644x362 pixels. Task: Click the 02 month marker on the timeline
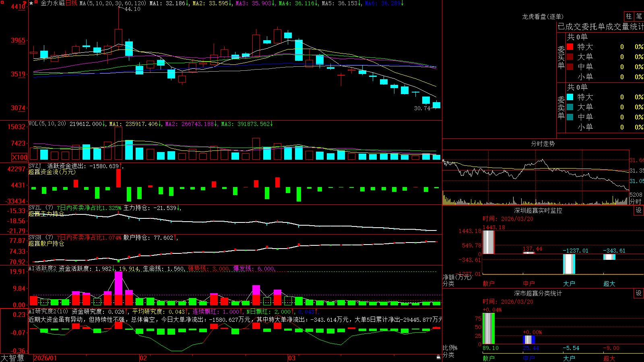click(x=143, y=358)
